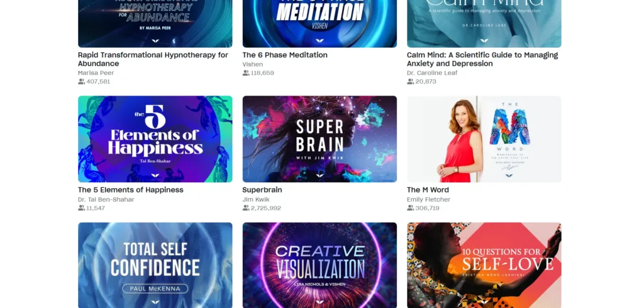Click the people icon beside 407,581

pyautogui.click(x=81, y=82)
